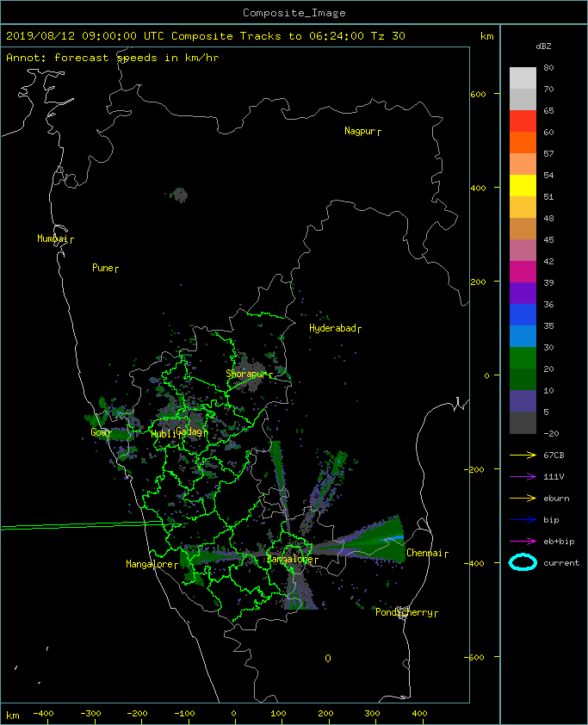Select the Shorapur city label
Image resolution: width=588 pixels, height=725 pixels.
tap(249, 374)
